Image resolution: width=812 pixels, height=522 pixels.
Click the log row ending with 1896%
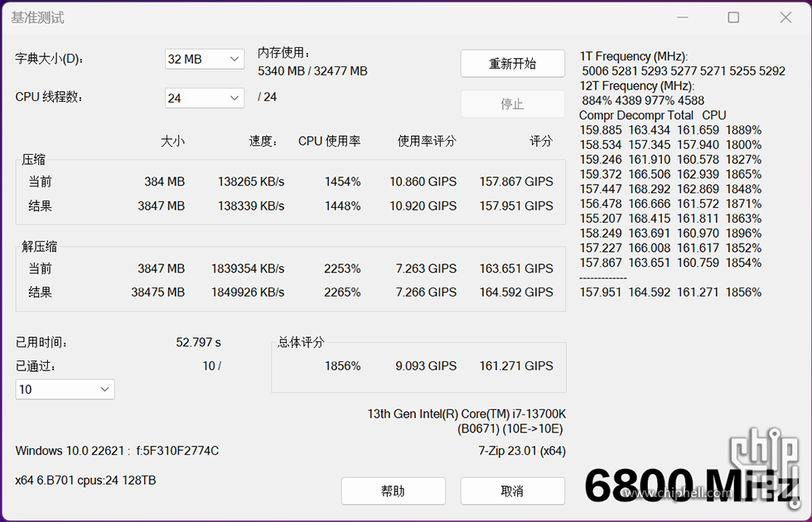tap(670, 234)
